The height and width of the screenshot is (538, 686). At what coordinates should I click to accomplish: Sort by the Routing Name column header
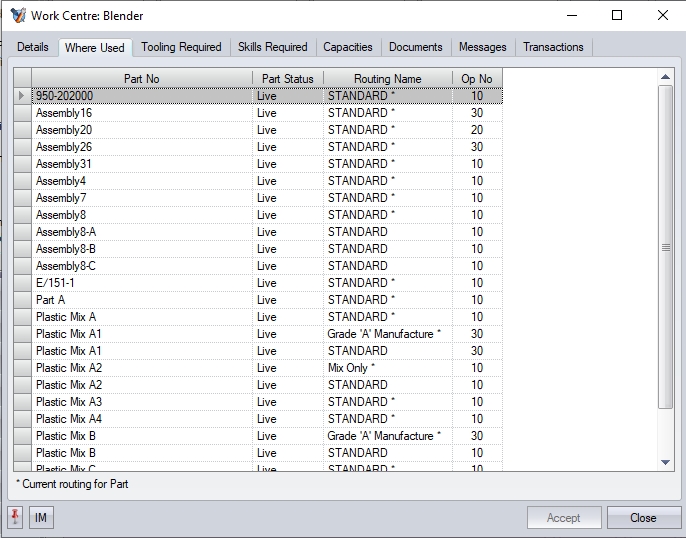[387, 78]
